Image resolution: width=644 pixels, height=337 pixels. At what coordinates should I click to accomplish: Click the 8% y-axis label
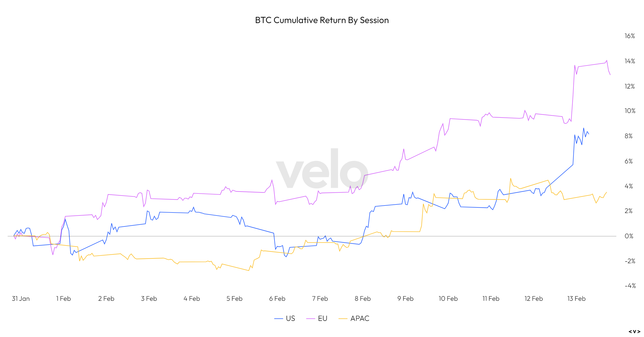(x=628, y=136)
